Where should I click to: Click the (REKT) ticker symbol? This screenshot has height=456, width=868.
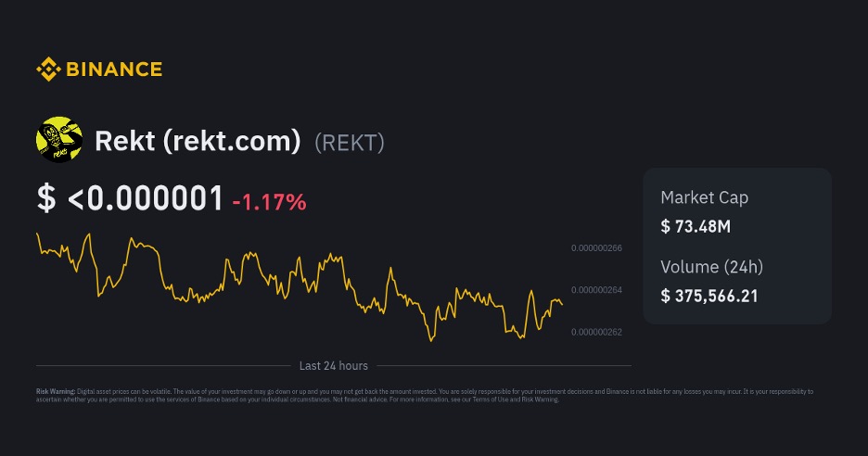click(350, 142)
